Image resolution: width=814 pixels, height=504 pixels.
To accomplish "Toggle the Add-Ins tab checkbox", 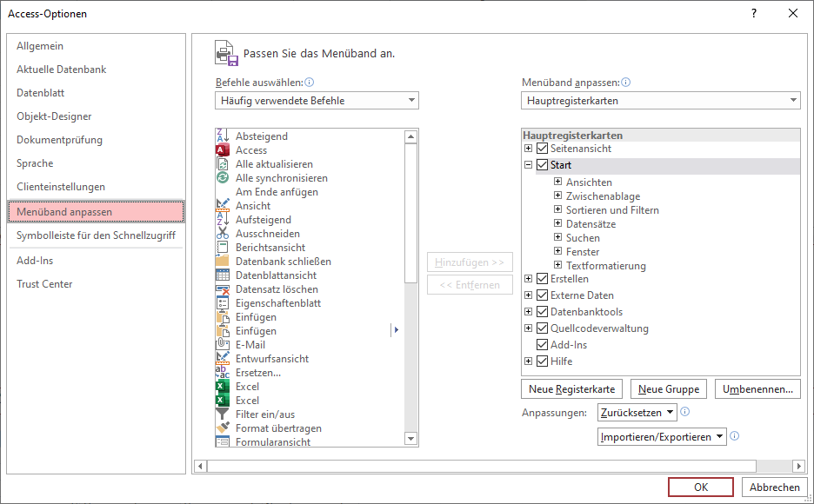I will click(543, 345).
